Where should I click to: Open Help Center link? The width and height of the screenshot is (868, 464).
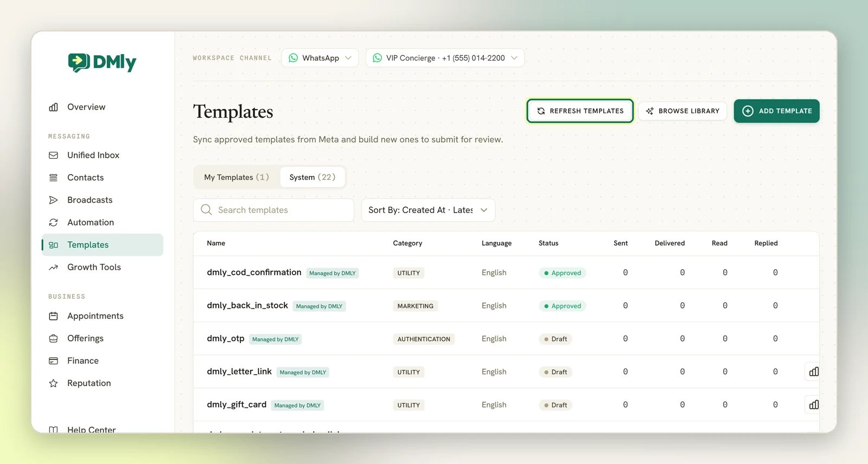[91, 429]
